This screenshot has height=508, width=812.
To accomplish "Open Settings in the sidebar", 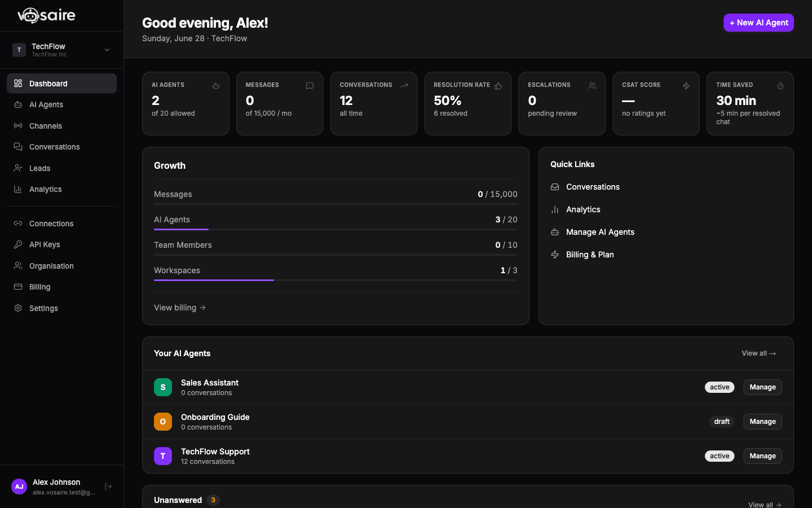I will [61, 308].
